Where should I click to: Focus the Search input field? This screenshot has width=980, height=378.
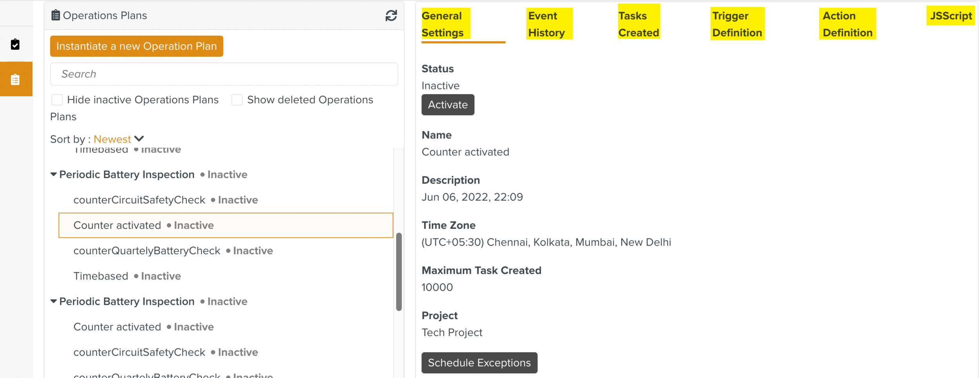(224, 74)
